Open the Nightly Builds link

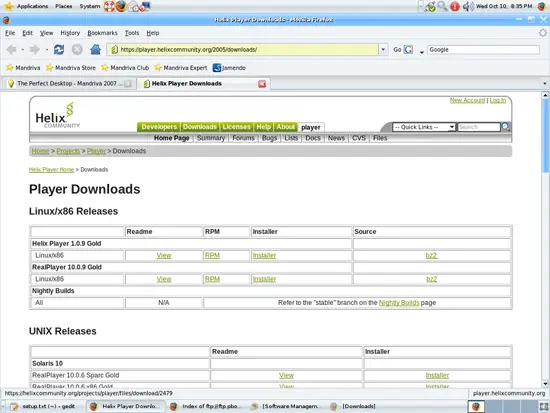point(399,302)
